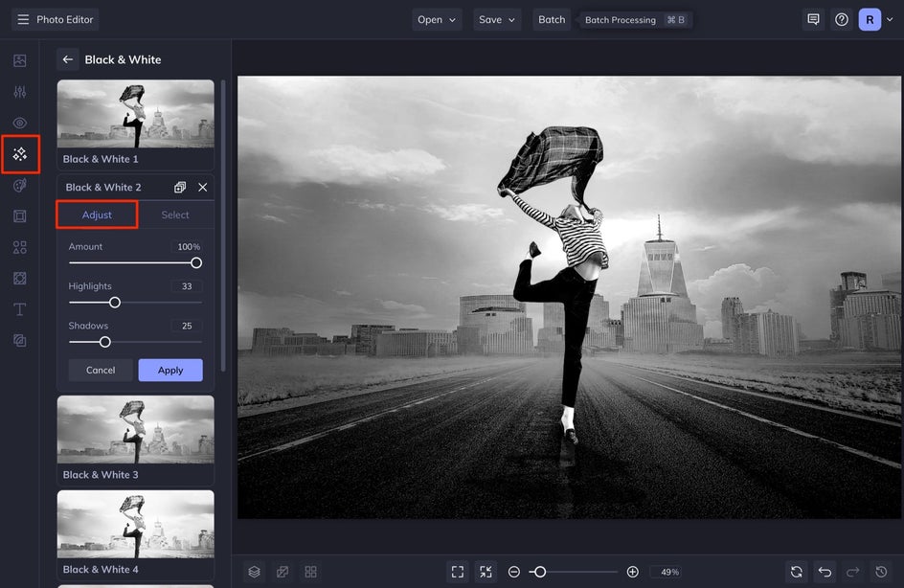Open the help question mark icon
The width and height of the screenshot is (904, 588).
coord(841,19)
